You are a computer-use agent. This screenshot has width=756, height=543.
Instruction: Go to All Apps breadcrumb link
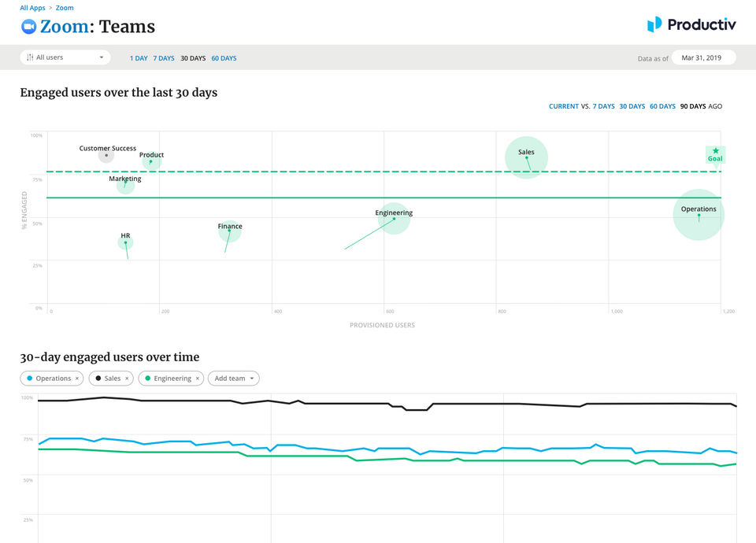[x=34, y=8]
